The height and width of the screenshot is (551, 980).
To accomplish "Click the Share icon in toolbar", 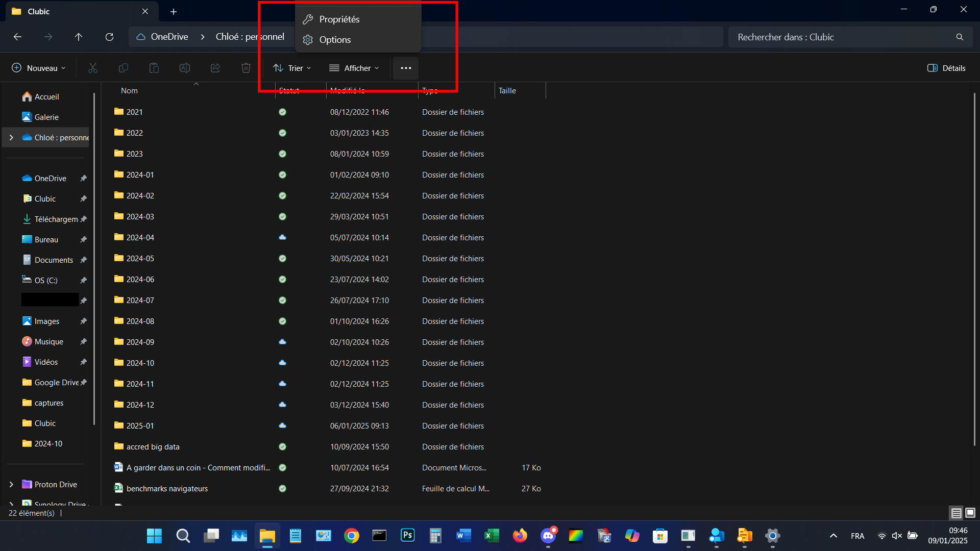I will [x=215, y=68].
